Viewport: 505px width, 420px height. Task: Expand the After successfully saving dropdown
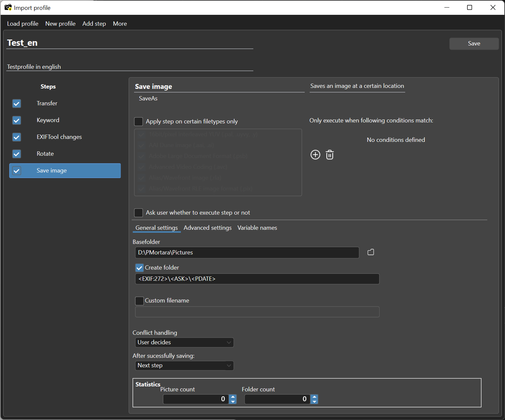[x=184, y=365]
